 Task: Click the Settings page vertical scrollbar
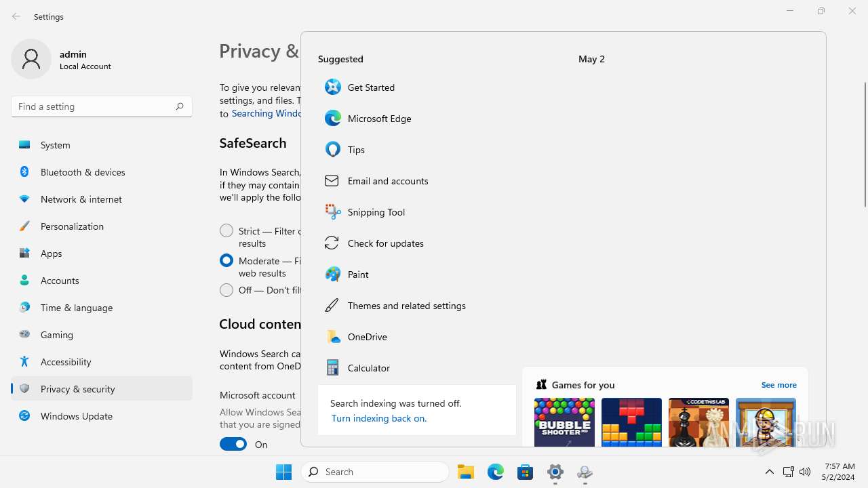coord(865,144)
